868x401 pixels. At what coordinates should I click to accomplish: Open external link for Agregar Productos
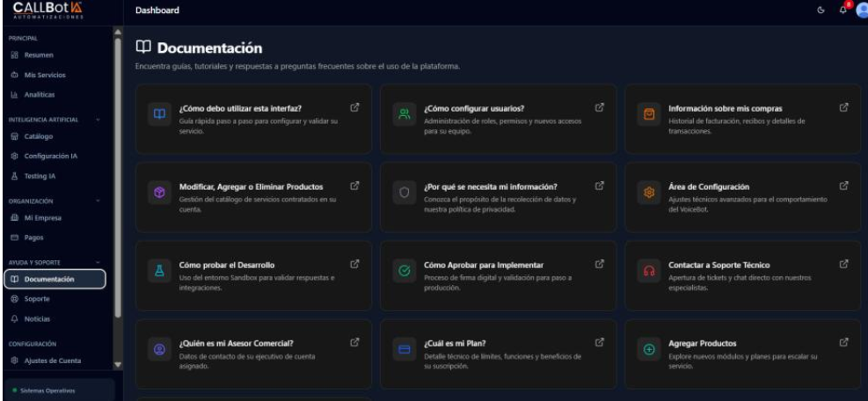click(x=843, y=342)
